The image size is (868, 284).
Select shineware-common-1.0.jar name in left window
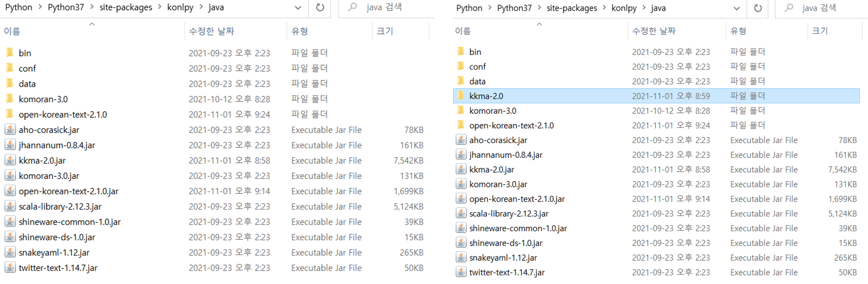[x=70, y=222]
